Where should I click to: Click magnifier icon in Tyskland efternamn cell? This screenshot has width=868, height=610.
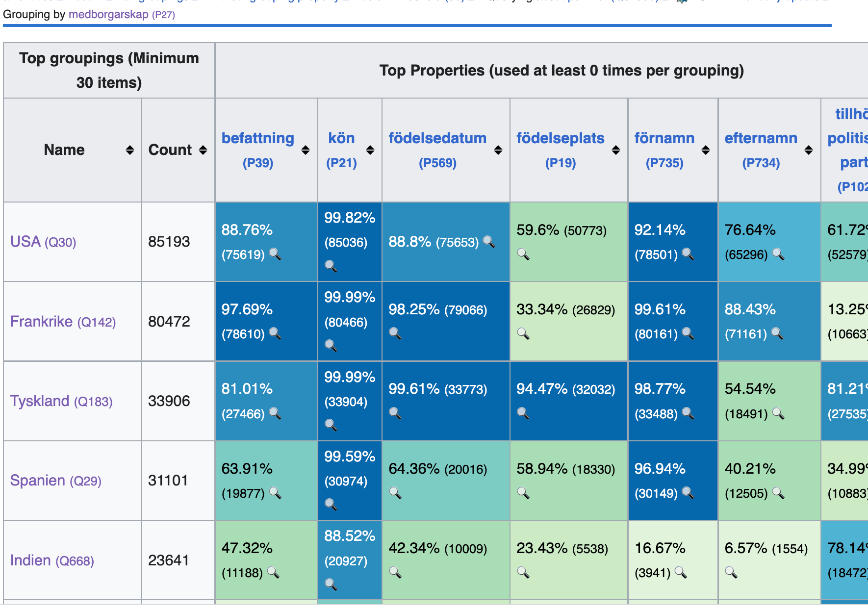click(778, 413)
